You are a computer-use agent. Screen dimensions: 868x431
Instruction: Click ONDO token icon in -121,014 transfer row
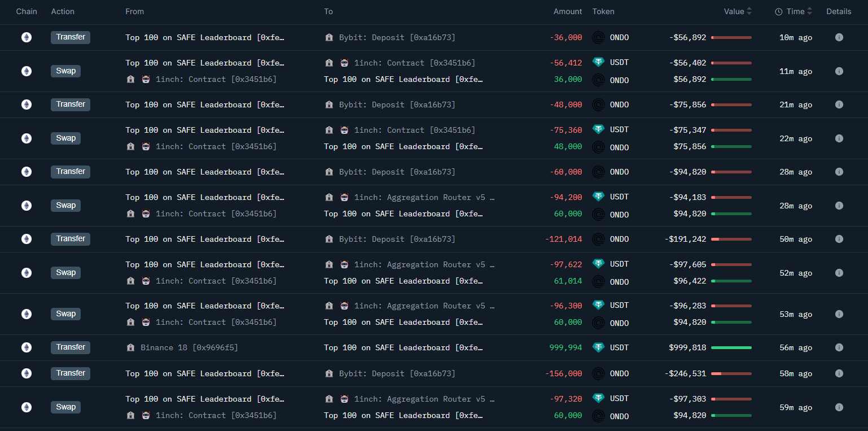(598, 240)
